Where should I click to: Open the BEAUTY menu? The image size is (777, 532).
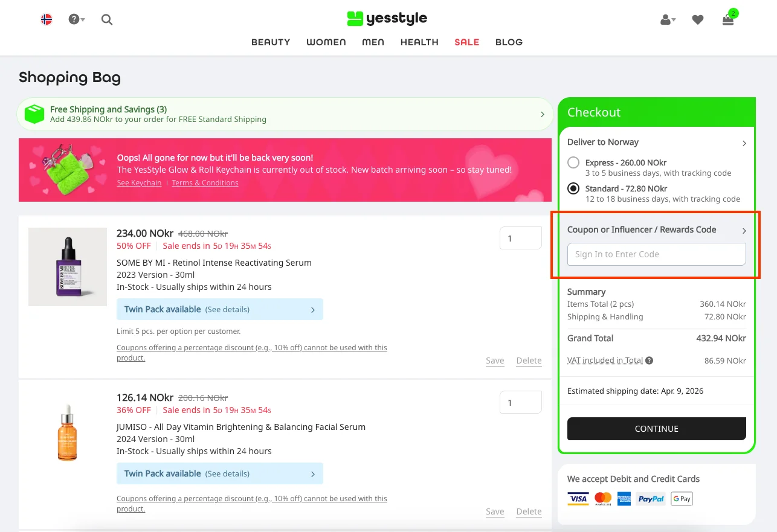pos(271,42)
